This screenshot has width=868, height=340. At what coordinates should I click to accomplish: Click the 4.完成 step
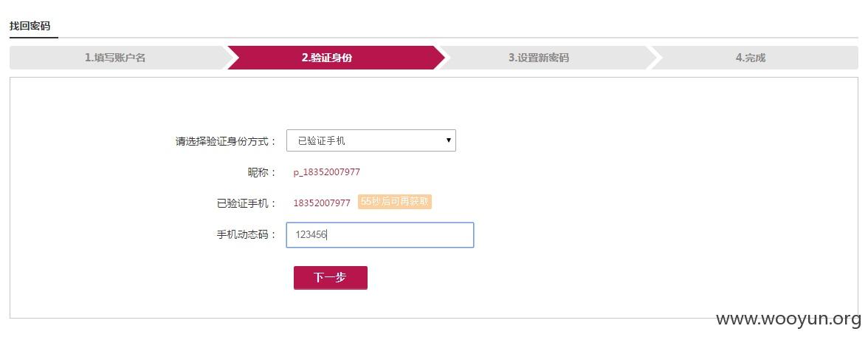(751, 58)
